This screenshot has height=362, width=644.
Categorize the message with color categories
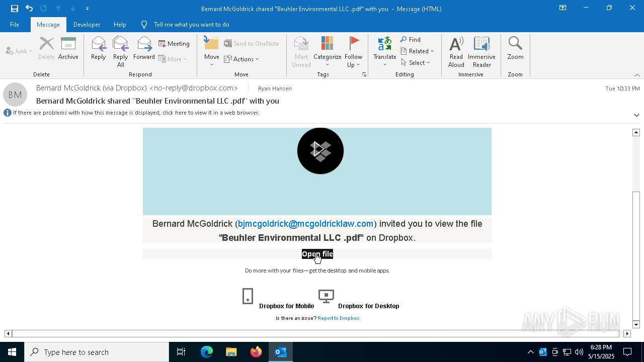[328, 52]
